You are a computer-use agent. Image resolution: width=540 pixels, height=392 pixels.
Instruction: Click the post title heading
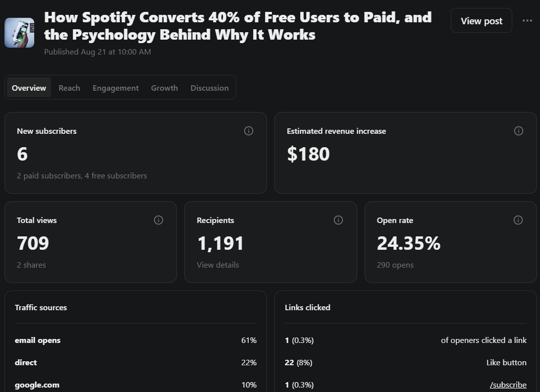238,26
